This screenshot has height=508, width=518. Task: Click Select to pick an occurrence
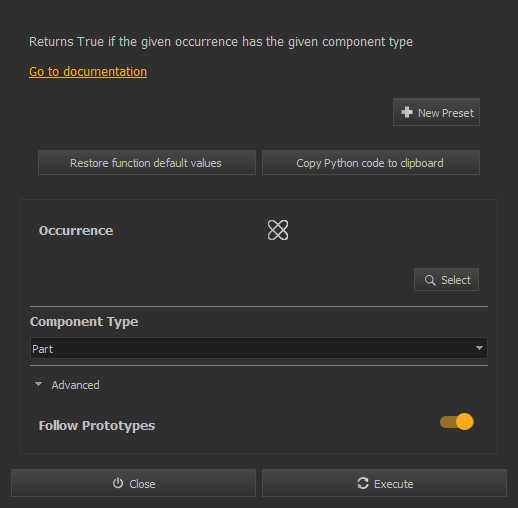point(446,280)
